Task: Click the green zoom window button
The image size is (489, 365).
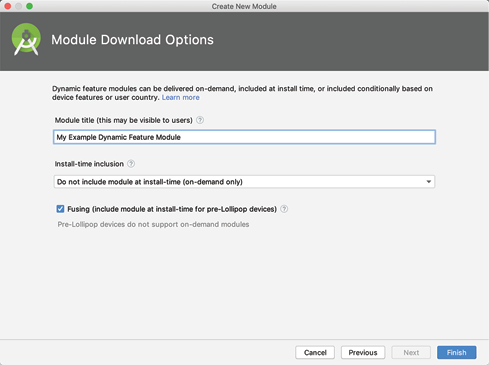Action: 29,6
